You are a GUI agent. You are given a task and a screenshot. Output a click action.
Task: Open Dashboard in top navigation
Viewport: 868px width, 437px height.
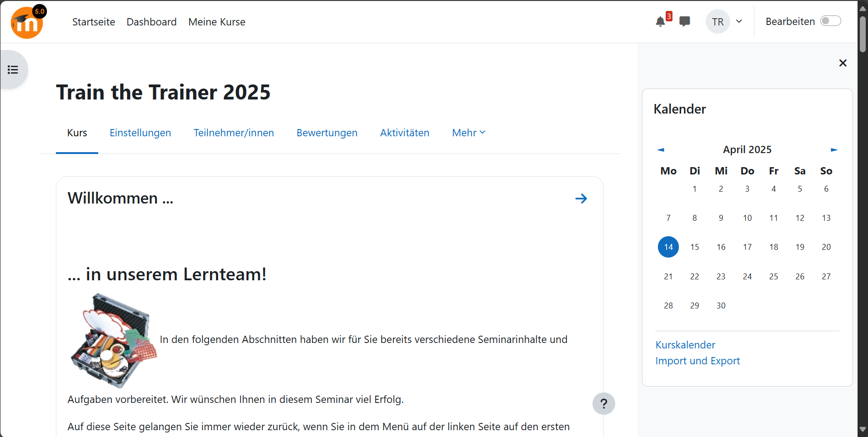pos(151,22)
